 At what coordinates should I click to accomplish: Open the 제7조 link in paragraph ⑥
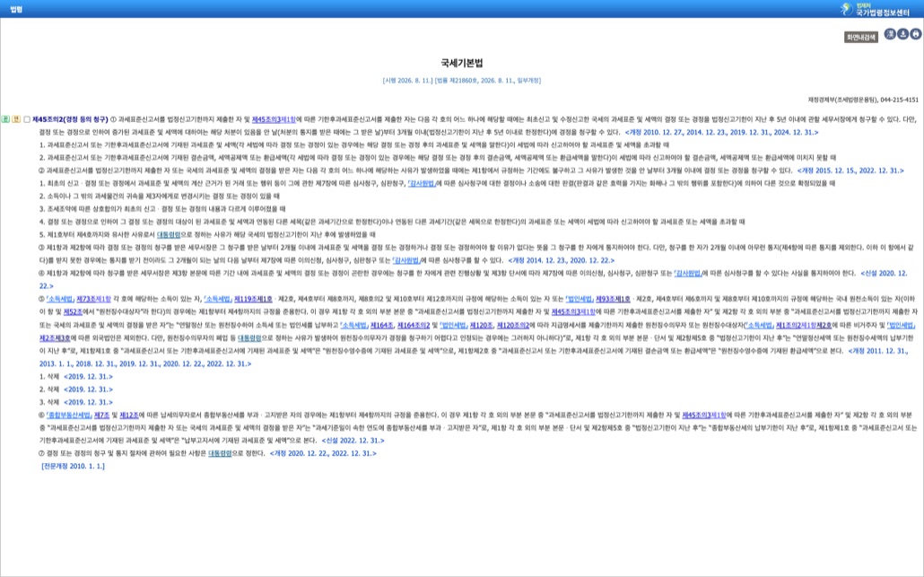(102, 415)
